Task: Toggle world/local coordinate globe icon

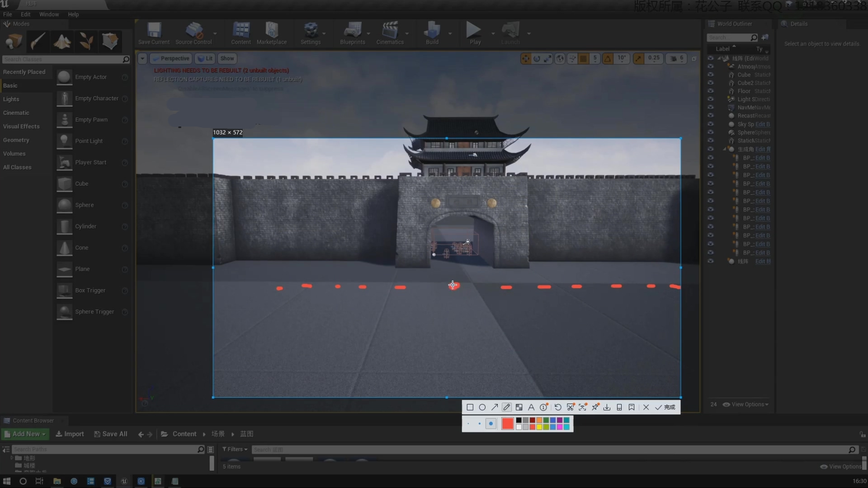Action: pos(560,59)
